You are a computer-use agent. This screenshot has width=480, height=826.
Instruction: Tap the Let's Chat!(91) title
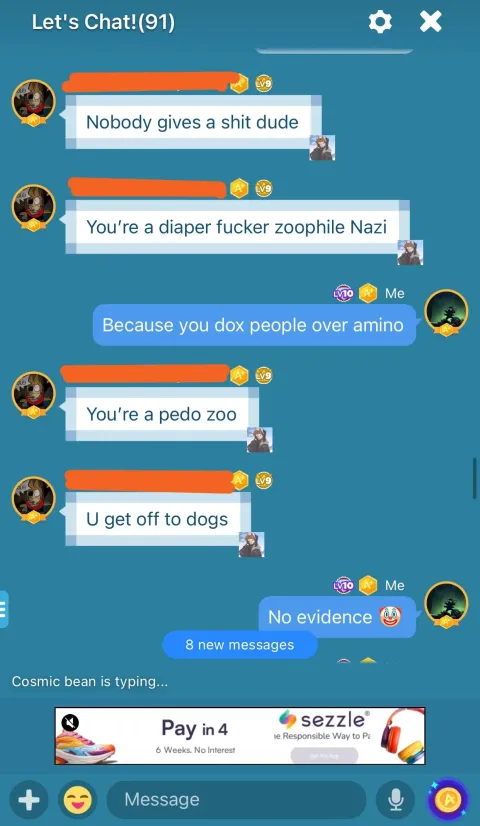103,22
